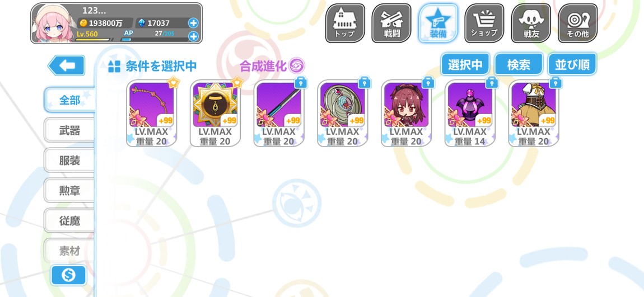Toggle the lock on the round shield
Image resolution: width=644 pixels, height=297 pixels.
click(x=365, y=82)
